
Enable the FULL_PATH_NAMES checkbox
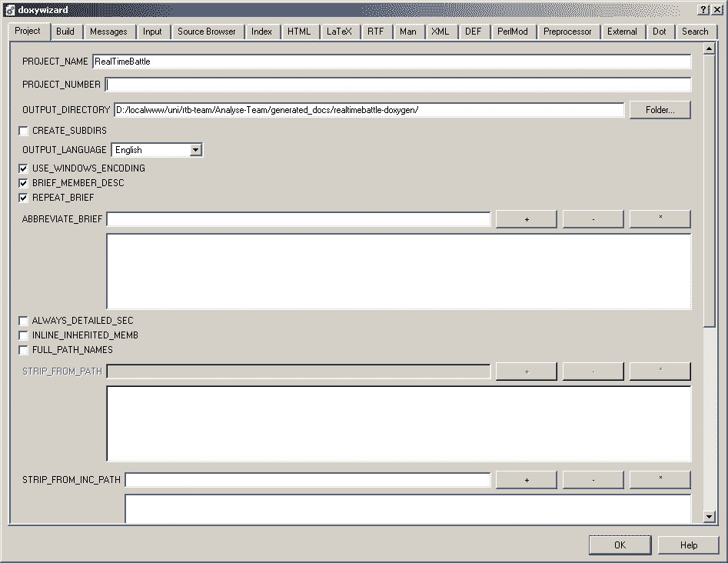point(23,350)
